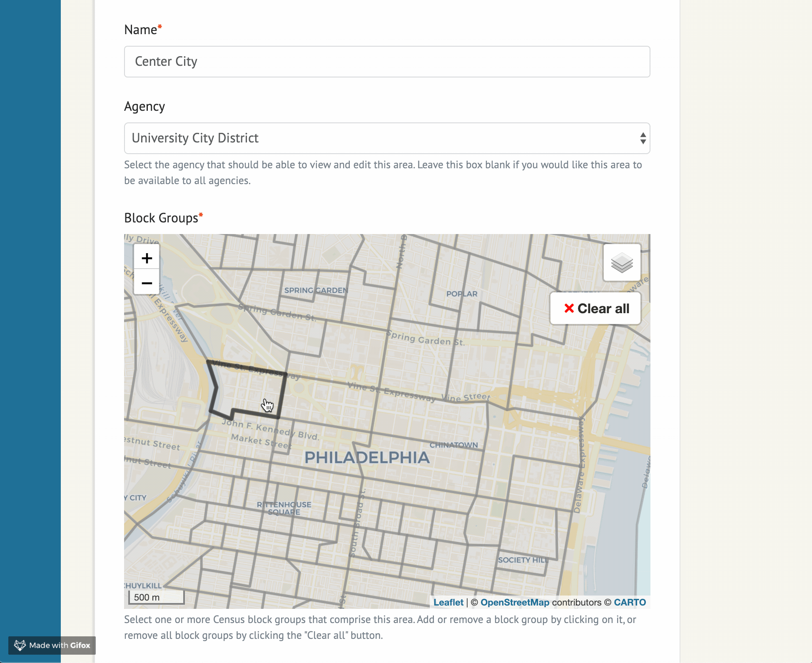This screenshot has height=663, width=812.
Task: Open the map layers control icon
Action: point(622,263)
